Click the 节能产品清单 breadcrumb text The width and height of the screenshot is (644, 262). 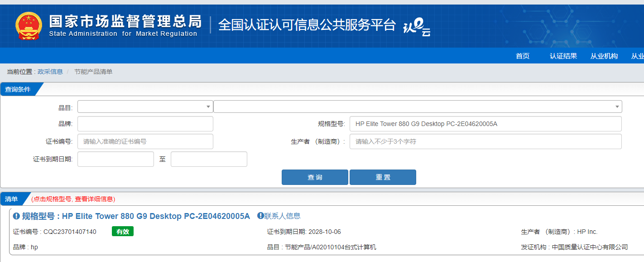point(93,72)
